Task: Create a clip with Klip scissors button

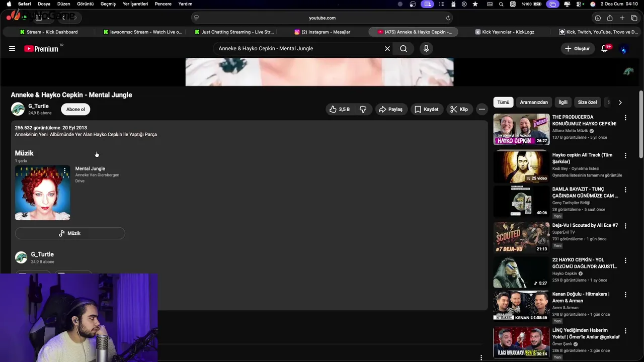Action: coord(459,109)
